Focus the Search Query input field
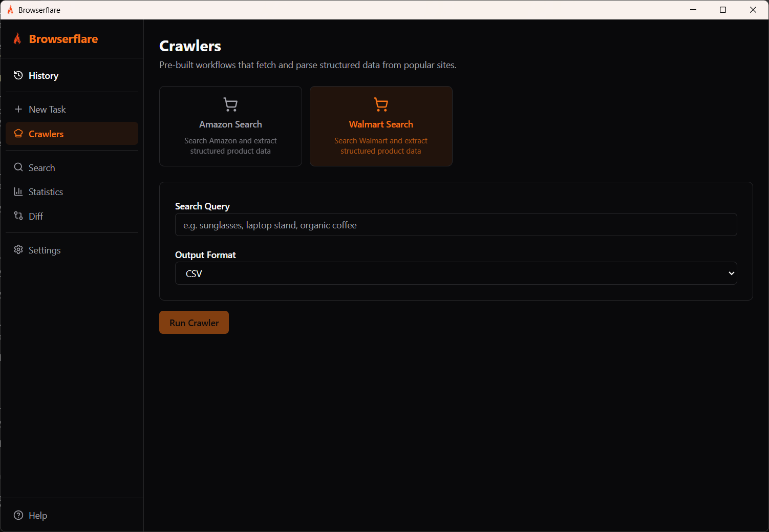This screenshot has height=532, width=769. point(456,225)
